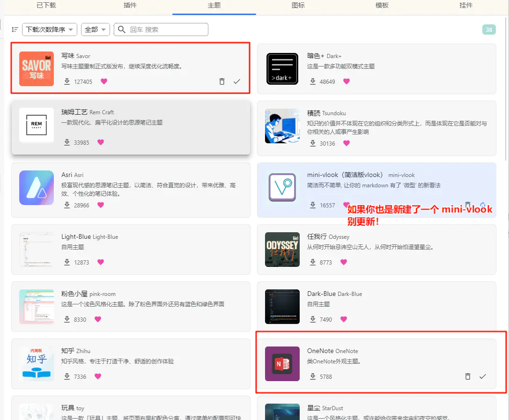The width and height of the screenshot is (509, 420).
Task: Open the Rem Craft theme thumbnail
Action: [x=37, y=125]
